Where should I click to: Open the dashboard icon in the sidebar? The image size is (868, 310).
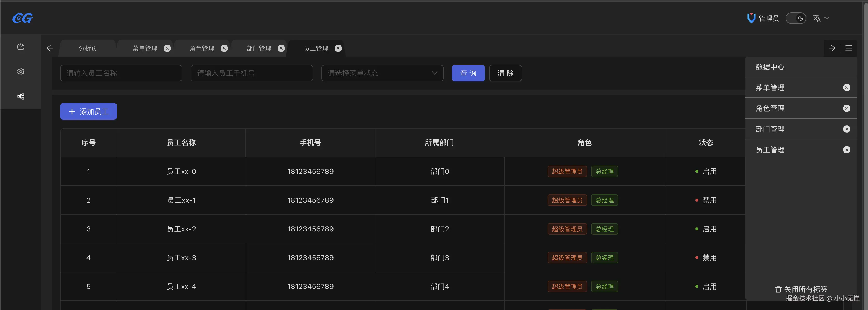(x=20, y=47)
